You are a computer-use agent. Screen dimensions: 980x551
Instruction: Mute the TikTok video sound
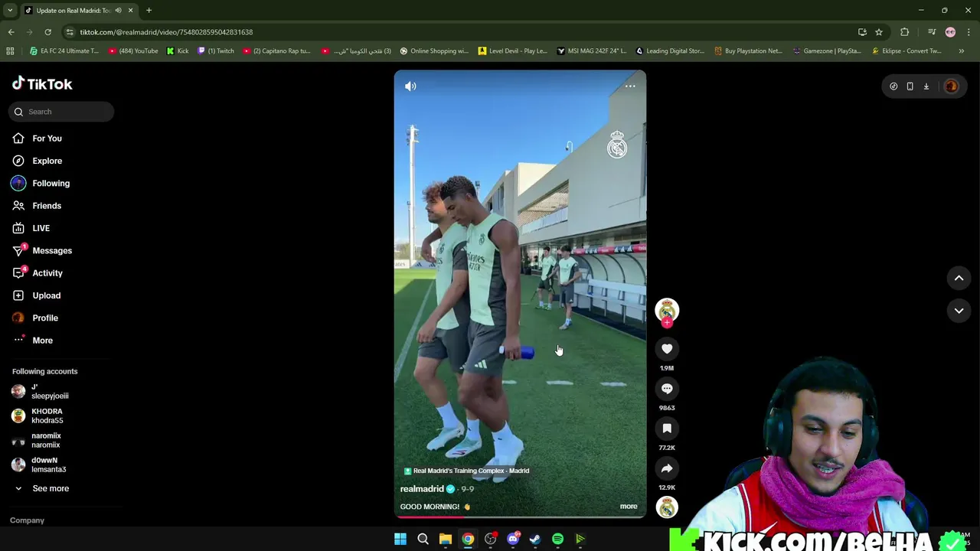click(410, 86)
